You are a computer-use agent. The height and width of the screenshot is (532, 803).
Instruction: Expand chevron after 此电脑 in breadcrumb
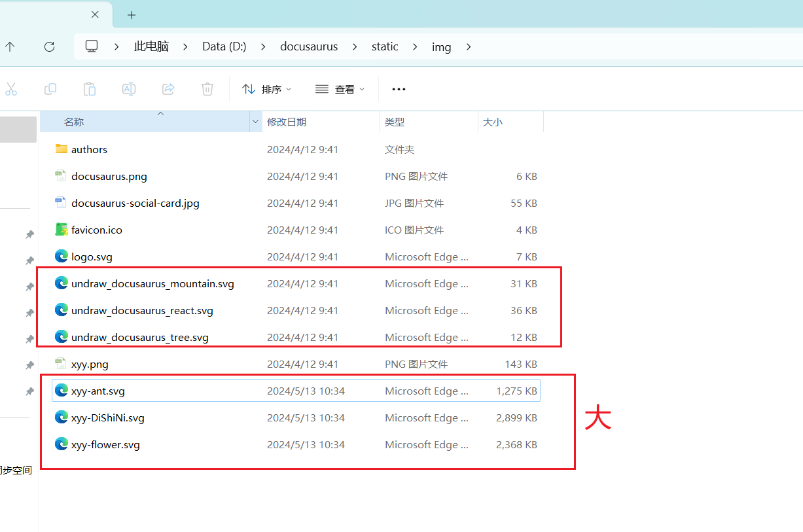[x=186, y=46]
